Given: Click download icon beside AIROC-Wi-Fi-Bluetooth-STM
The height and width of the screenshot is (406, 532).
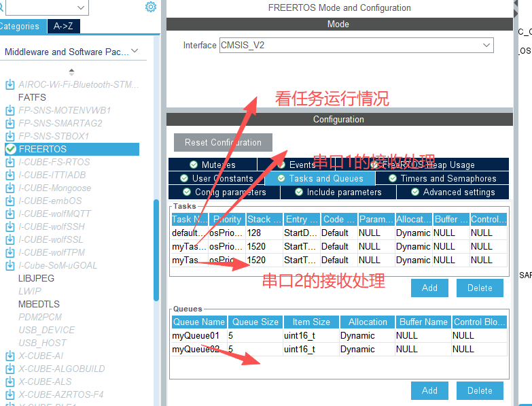Looking at the screenshot, I should click(x=10, y=84).
